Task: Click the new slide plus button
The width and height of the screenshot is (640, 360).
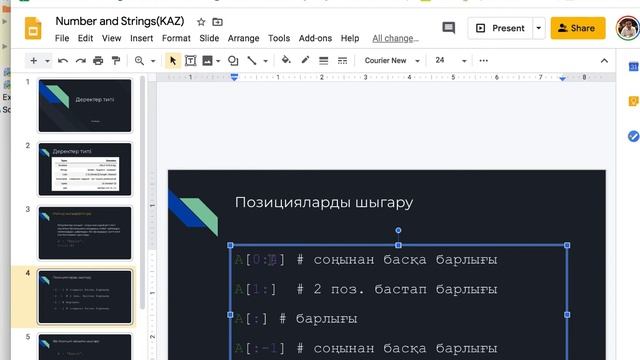Action: click(33, 61)
